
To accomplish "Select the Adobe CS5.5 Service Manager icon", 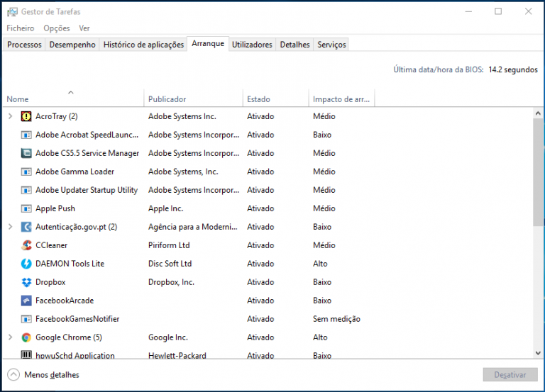I will [x=26, y=153].
